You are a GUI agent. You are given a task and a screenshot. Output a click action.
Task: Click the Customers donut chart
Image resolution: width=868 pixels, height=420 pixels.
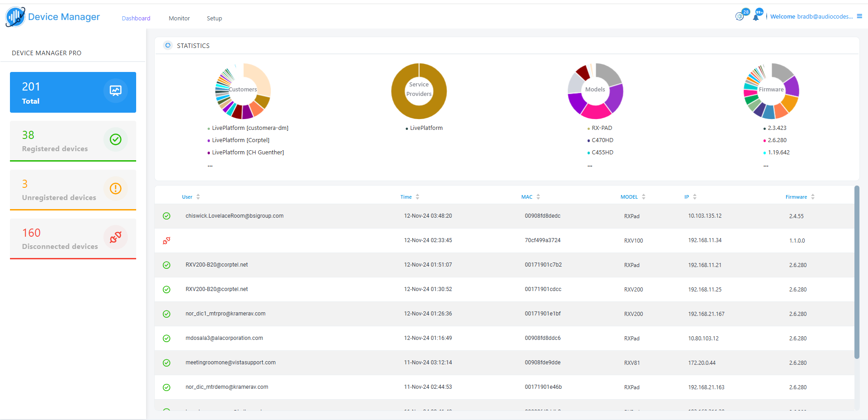coord(242,91)
